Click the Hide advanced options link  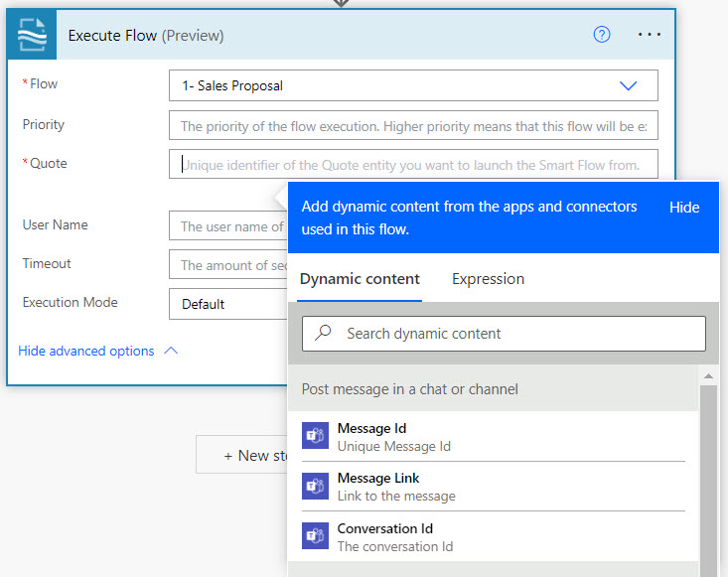point(85,351)
